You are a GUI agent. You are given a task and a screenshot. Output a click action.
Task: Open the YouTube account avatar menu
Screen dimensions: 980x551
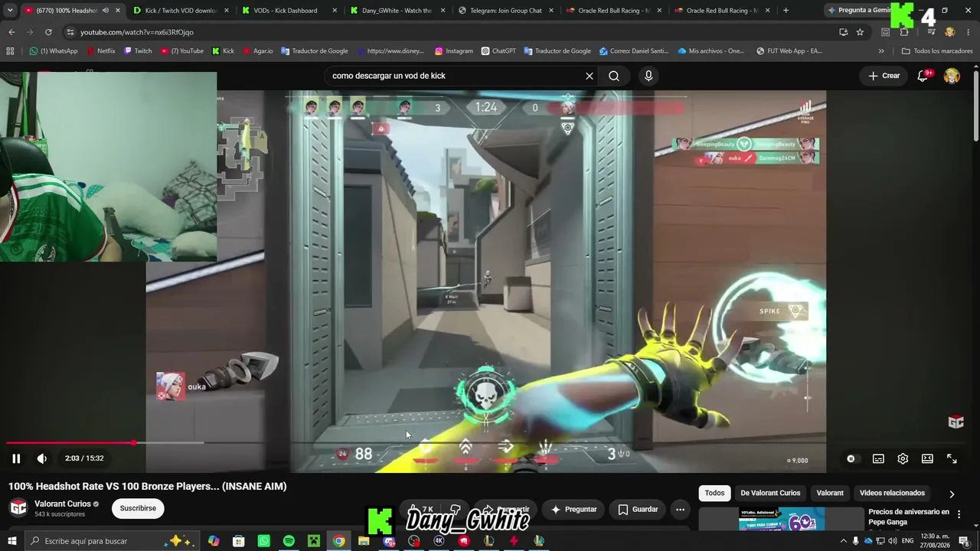tap(952, 76)
